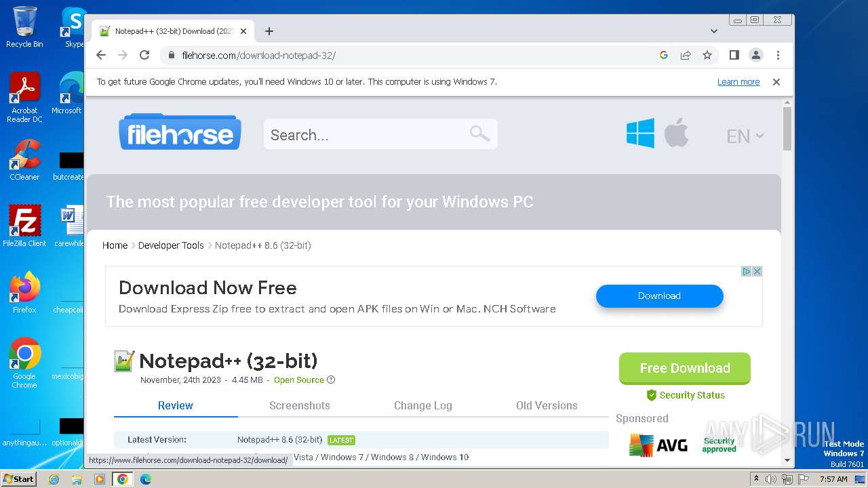
Task: Select the Acrobat Reader DC desktop icon
Action: pos(24,98)
